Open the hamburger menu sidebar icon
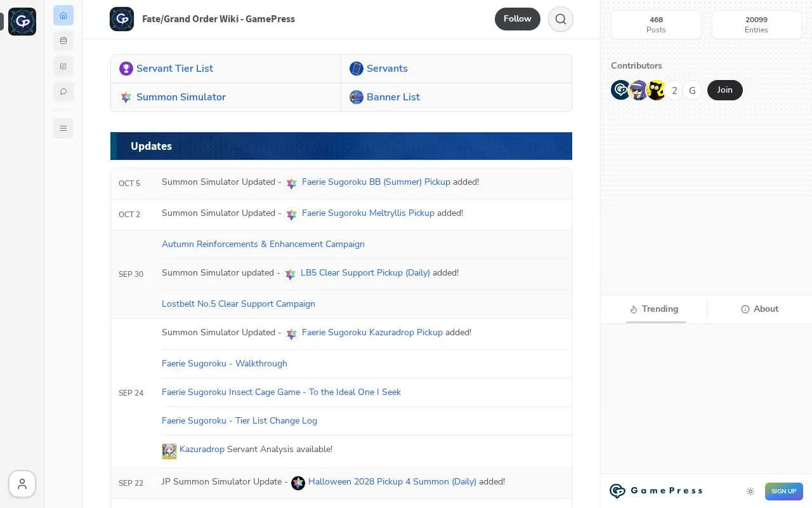This screenshot has height=508, width=812. (x=63, y=128)
